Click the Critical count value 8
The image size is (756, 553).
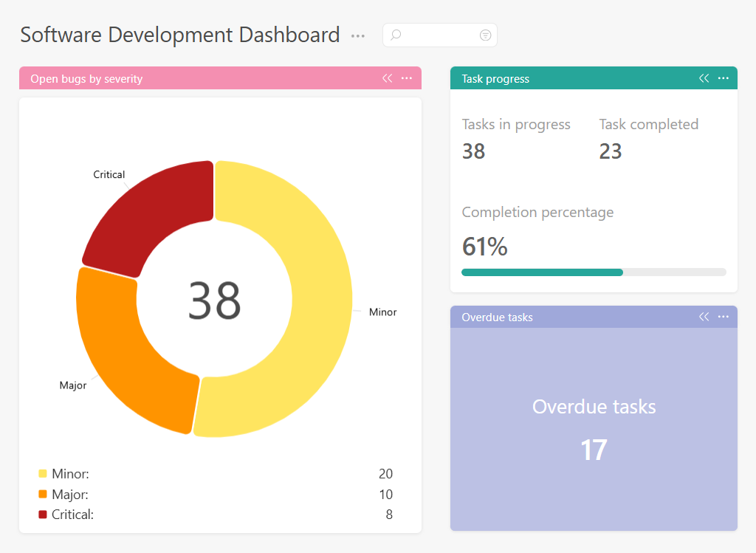tap(389, 515)
